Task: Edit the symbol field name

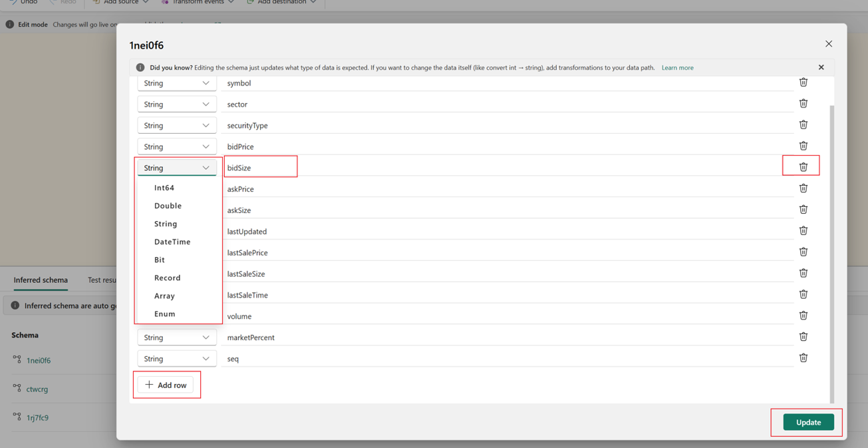Action: click(507, 83)
